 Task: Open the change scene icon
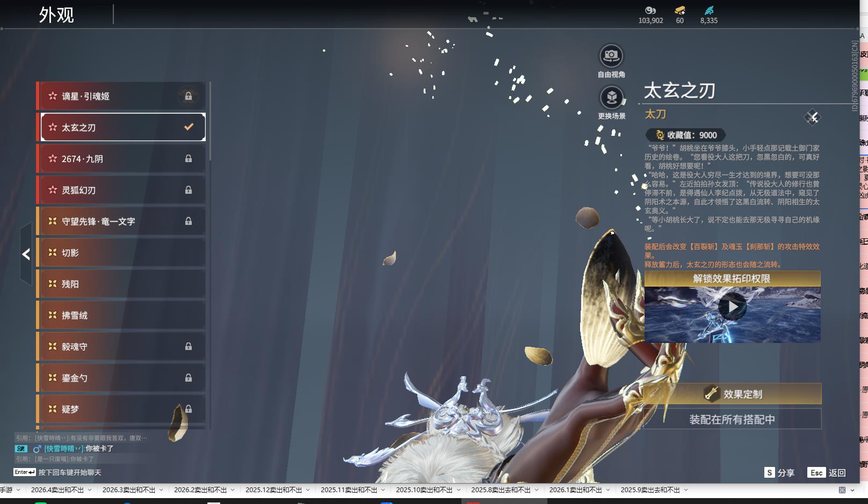tap(611, 98)
